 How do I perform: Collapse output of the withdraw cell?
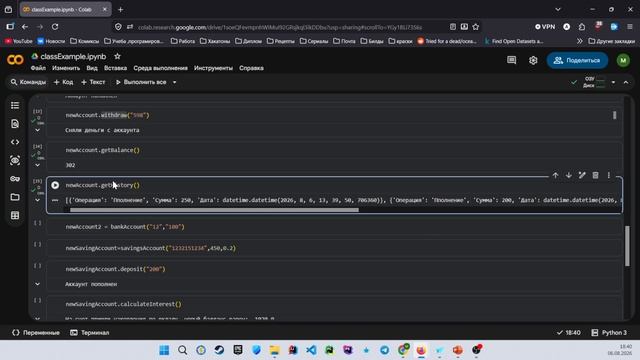(38, 130)
